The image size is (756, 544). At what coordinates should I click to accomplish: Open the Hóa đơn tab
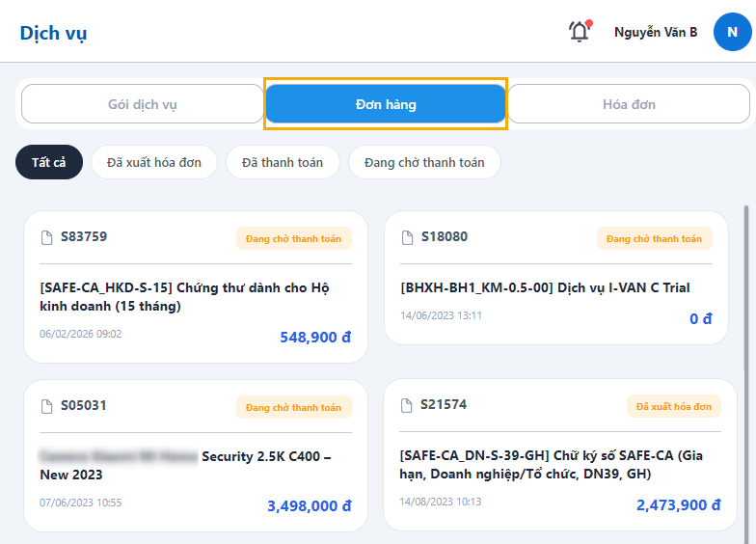pyautogui.click(x=629, y=104)
